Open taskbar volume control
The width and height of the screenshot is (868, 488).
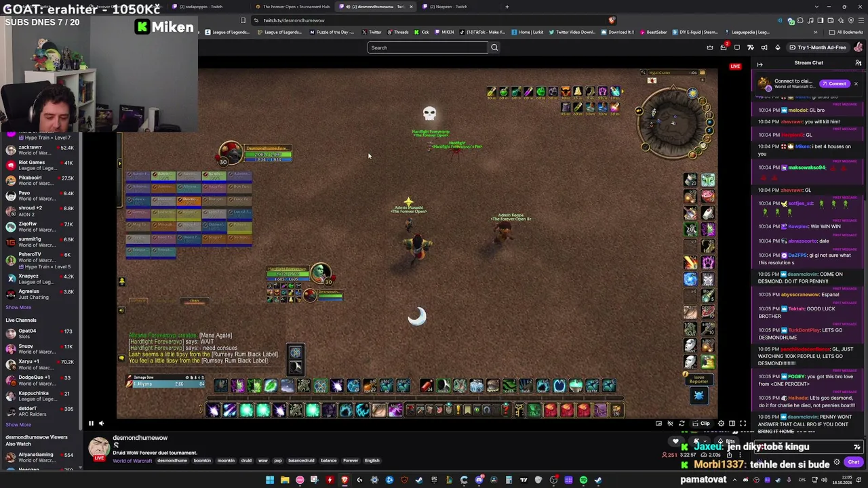(x=825, y=480)
